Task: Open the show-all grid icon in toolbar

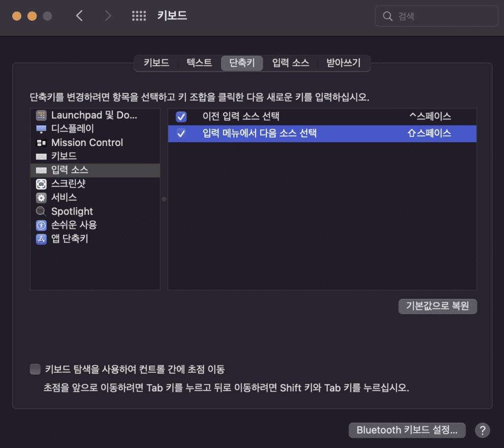Action: [139, 16]
